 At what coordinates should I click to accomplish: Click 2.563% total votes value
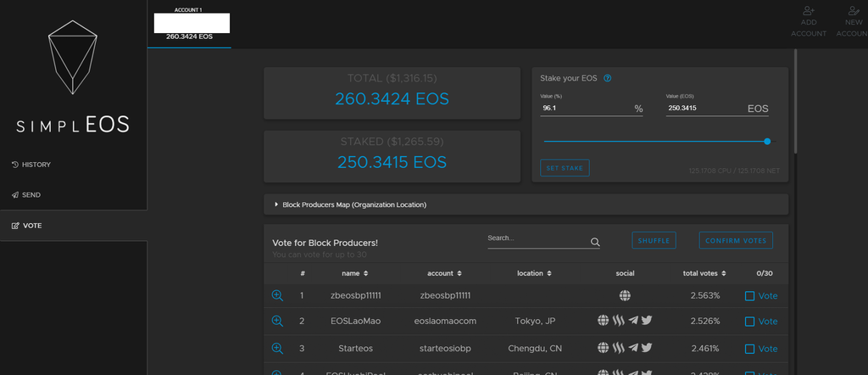(705, 296)
